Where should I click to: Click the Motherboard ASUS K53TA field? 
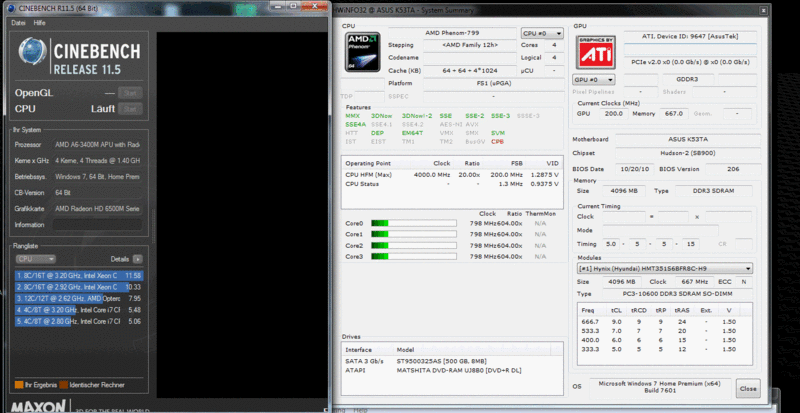[x=688, y=139]
